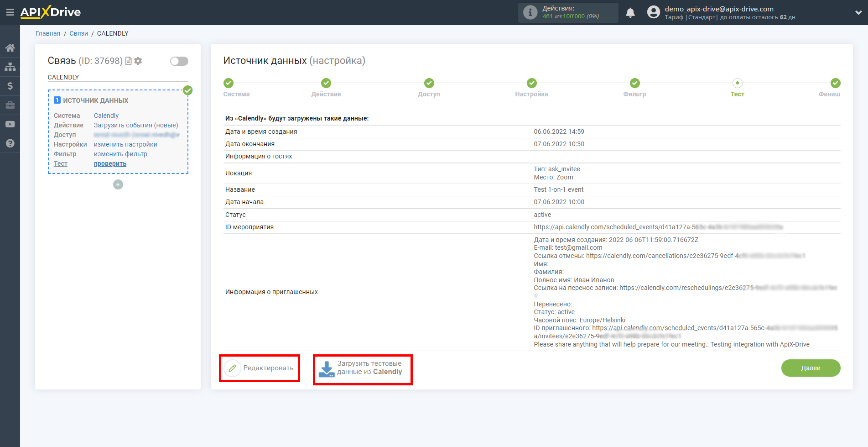The width and height of the screenshot is (868, 447).
Task: Click the ApiX-Drive logo
Action: point(51,12)
